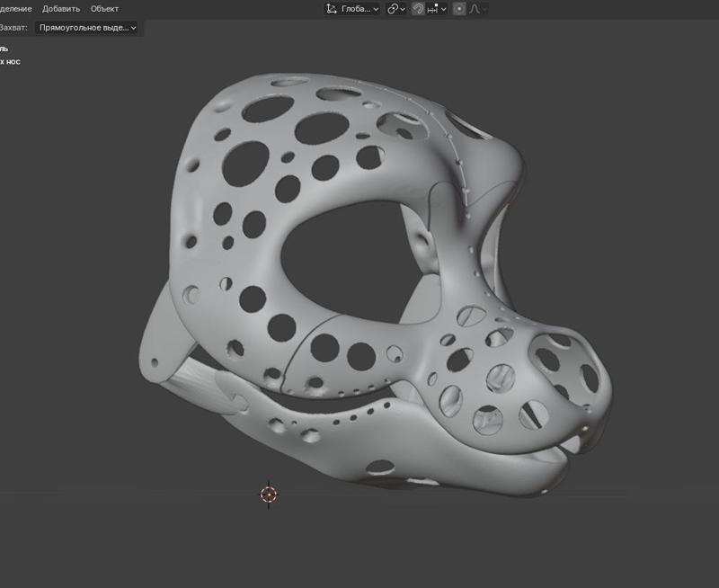This screenshot has width=719, height=588.
Task: Toggle proportional editing circle button
Action: pyautogui.click(x=459, y=8)
